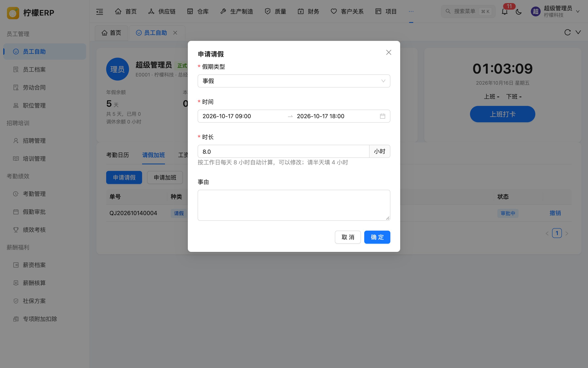
Task: Open the notifications bell with 11 badge
Action: [x=505, y=11]
